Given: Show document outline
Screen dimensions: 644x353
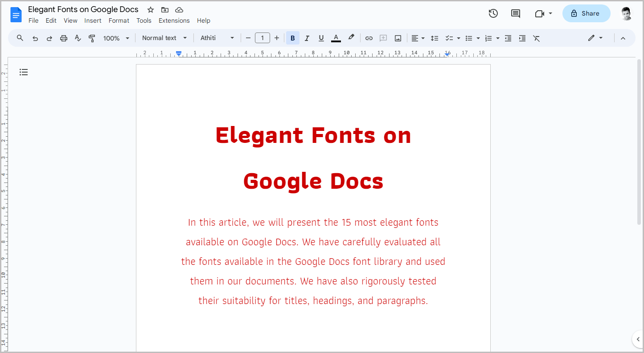Looking at the screenshot, I should 24,72.
